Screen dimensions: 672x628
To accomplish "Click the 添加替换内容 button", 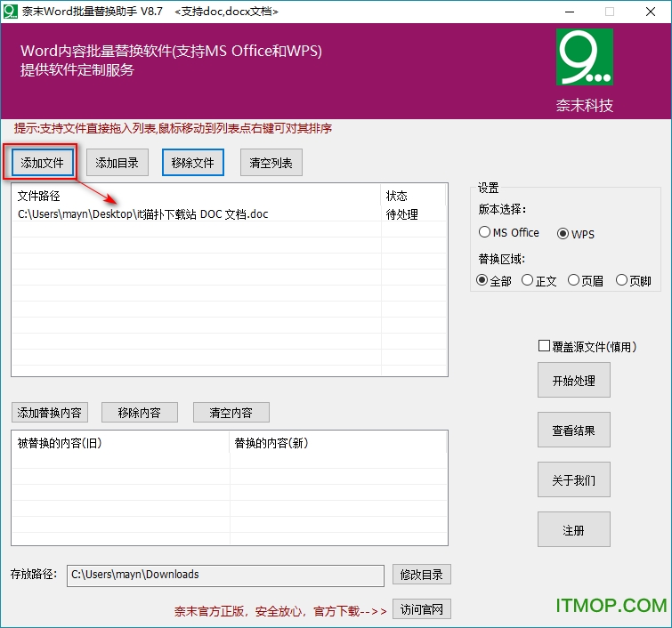I will [50, 413].
